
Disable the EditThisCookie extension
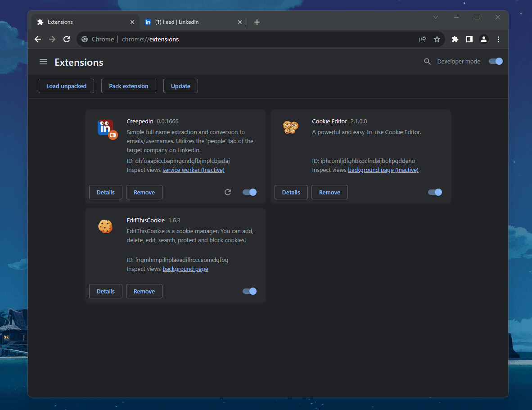(x=249, y=291)
